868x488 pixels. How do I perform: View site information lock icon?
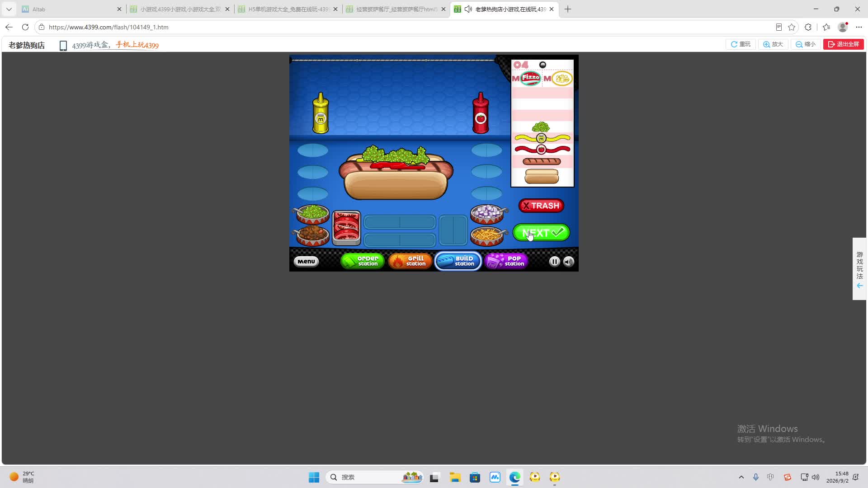(x=42, y=27)
